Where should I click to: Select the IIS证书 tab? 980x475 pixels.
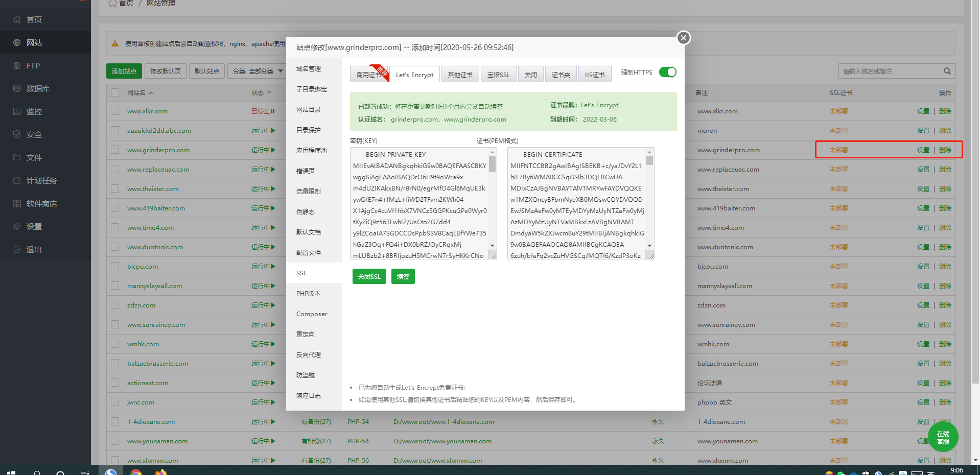[x=595, y=75]
